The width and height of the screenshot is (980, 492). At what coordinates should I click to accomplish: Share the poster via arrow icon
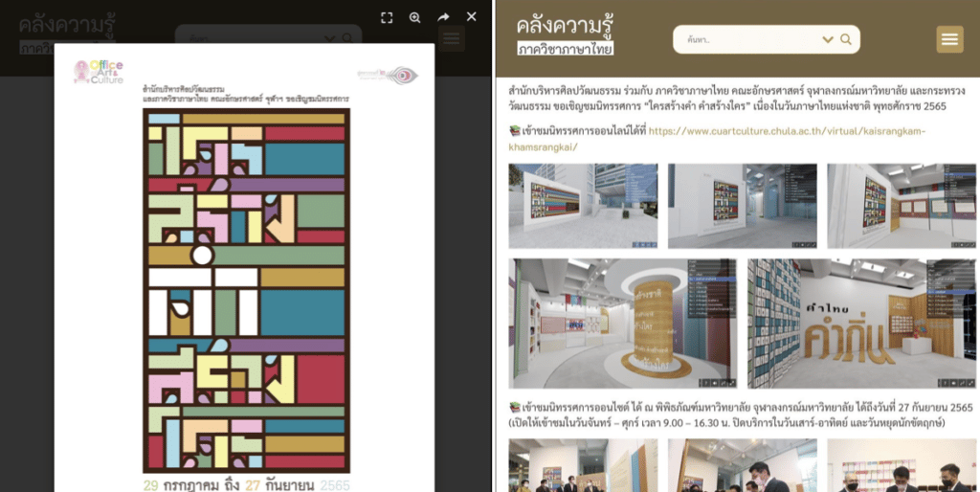[x=443, y=17]
